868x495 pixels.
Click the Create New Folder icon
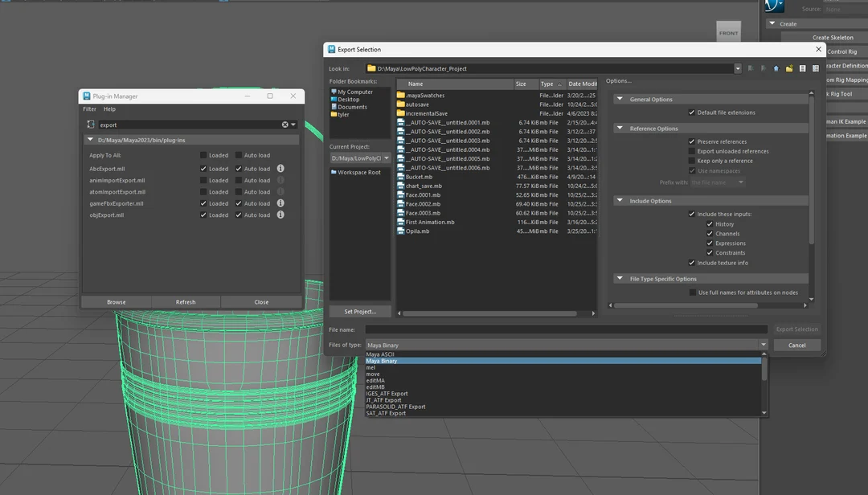click(x=790, y=67)
